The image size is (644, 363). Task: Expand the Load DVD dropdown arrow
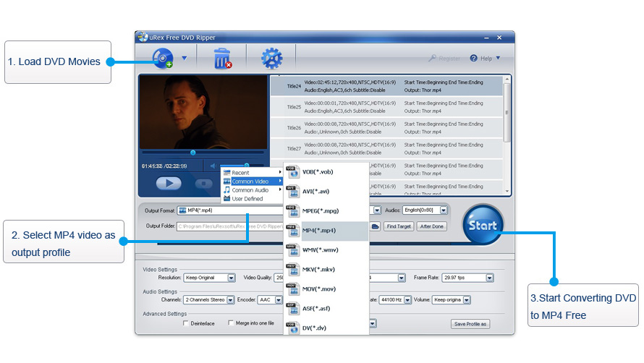click(185, 58)
